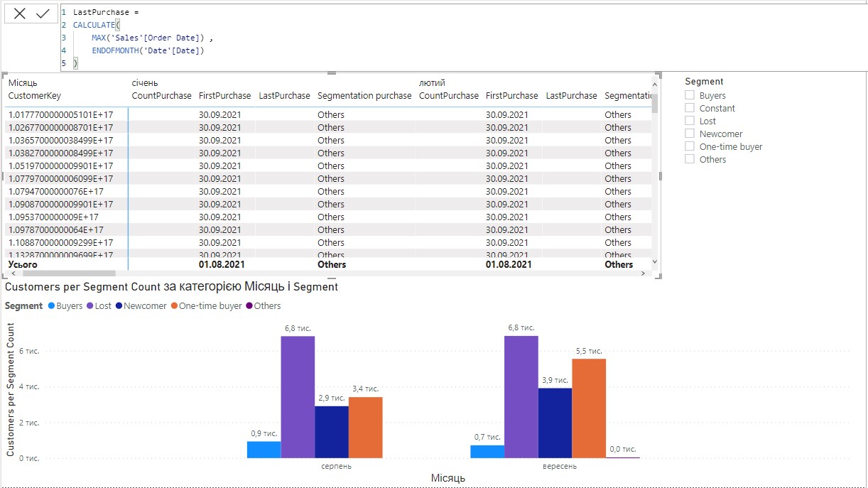868x488 pixels.
Task: Click the Buyers legend color dot
Action: coord(51,306)
